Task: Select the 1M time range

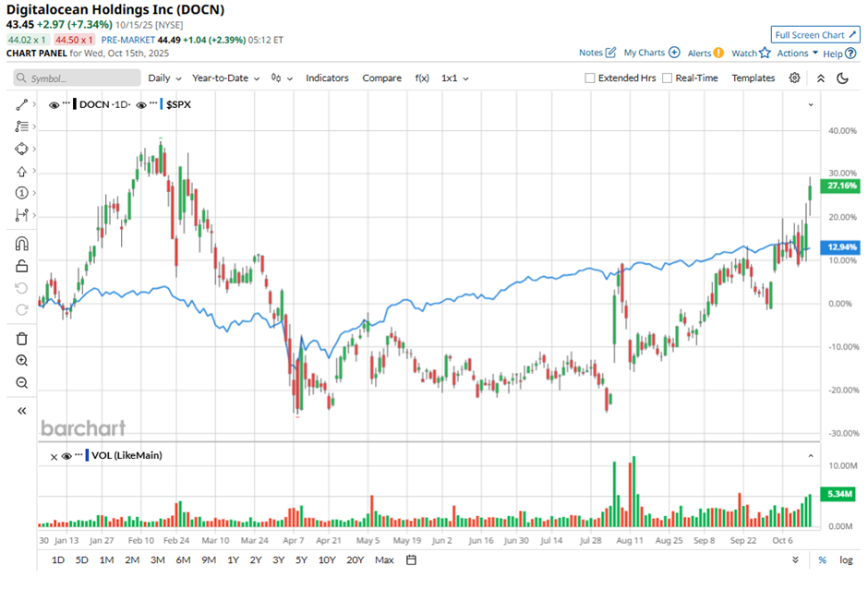Action: (x=106, y=560)
